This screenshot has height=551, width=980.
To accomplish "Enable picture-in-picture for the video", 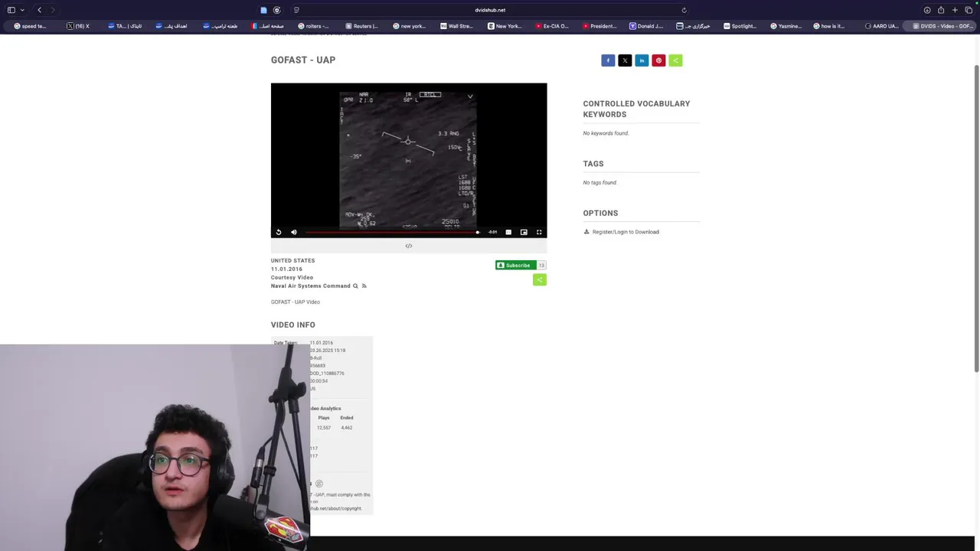I will click(524, 232).
